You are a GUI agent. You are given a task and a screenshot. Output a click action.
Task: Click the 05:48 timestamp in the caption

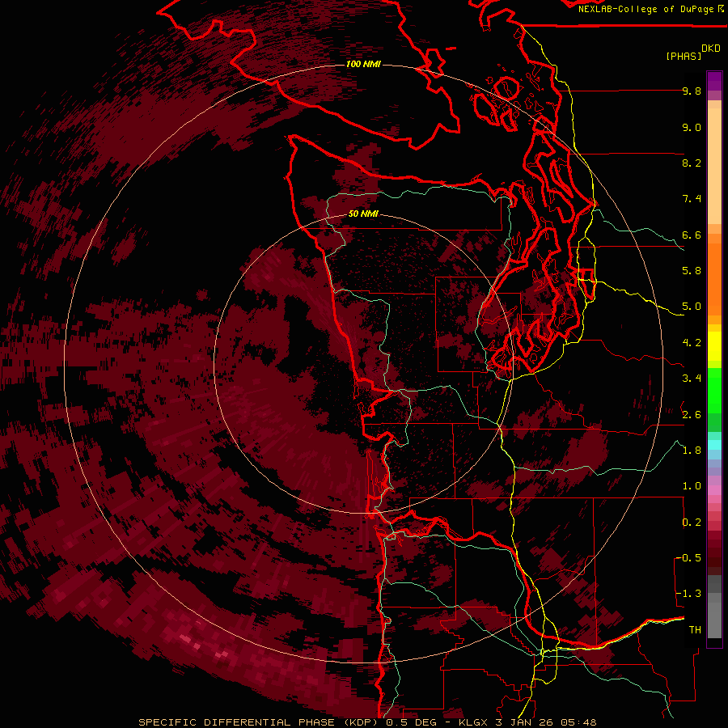pyautogui.click(x=578, y=722)
